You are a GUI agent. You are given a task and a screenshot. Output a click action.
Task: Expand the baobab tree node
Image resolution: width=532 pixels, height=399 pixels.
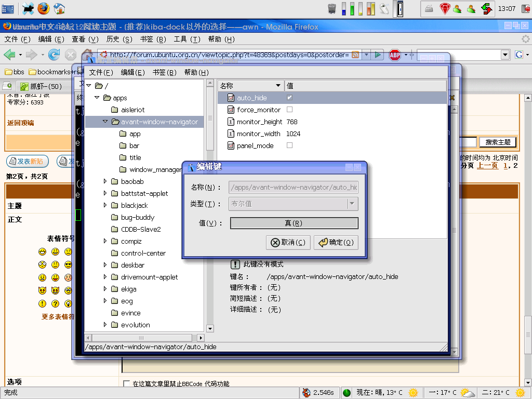click(x=105, y=181)
